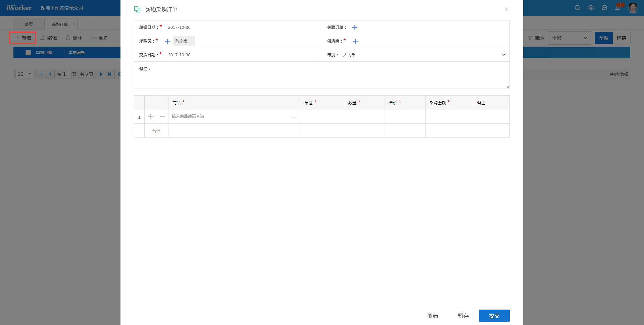The image size is (644, 325).
Task: Expand the 币别 currency dropdown
Action: pos(503,55)
